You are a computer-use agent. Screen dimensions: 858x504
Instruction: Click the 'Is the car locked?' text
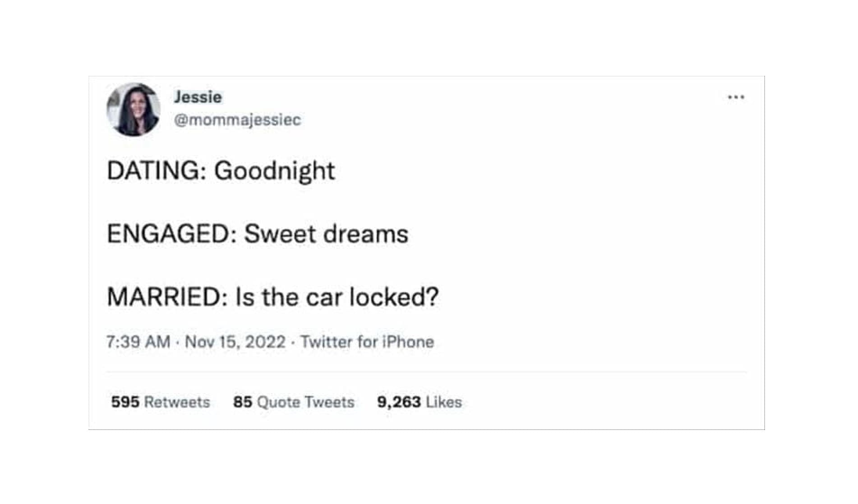click(x=337, y=297)
